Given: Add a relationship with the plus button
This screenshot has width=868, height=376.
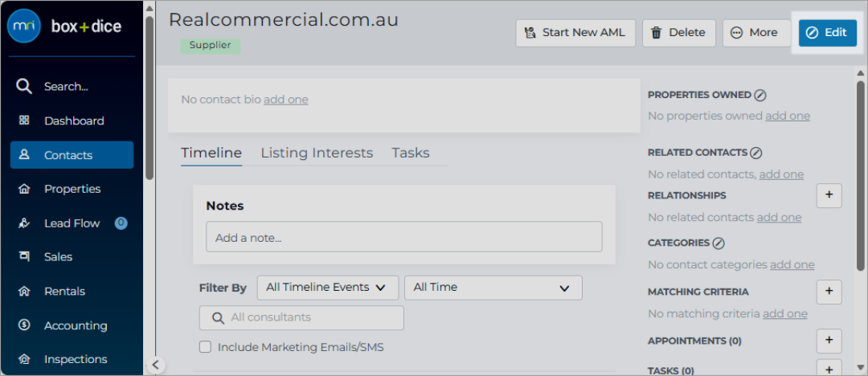Looking at the screenshot, I should 829,195.
